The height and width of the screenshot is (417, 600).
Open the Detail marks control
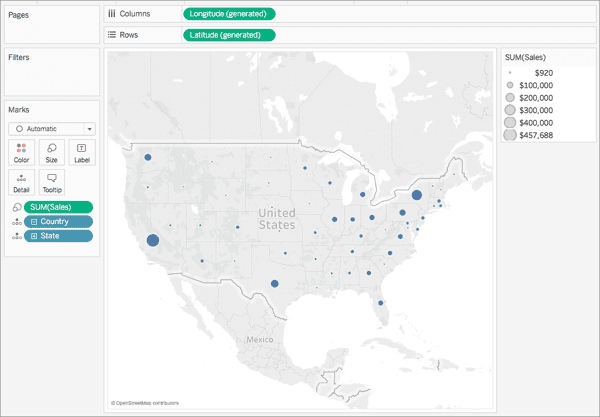coord(22,181)
